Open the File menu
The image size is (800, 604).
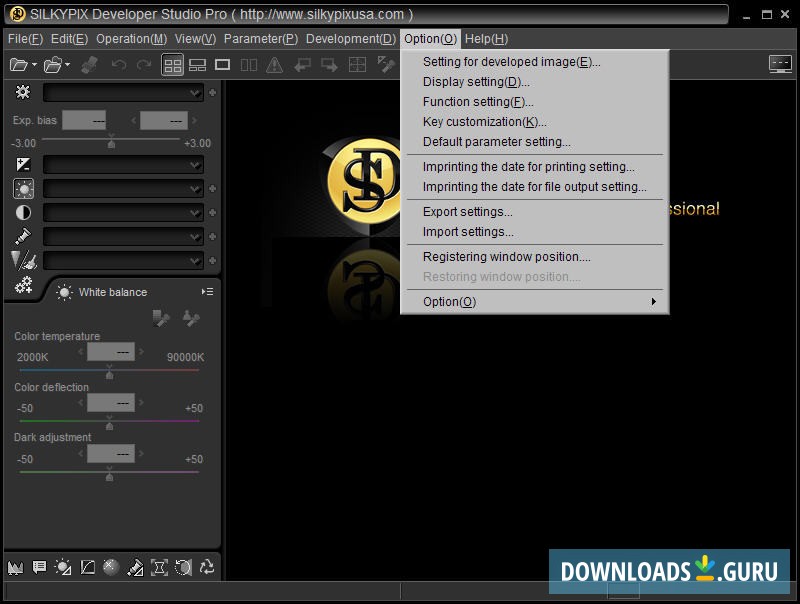pos(25,39)
